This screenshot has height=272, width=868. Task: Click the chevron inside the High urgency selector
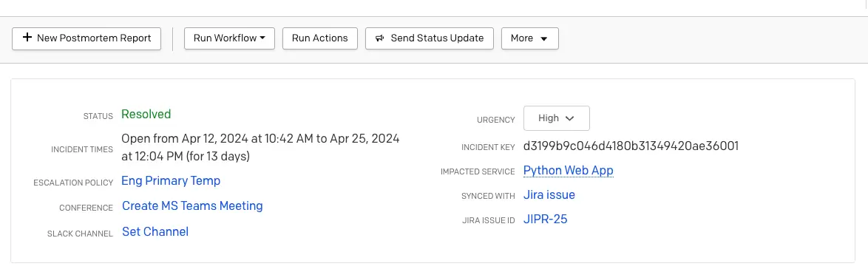[570, 118]
